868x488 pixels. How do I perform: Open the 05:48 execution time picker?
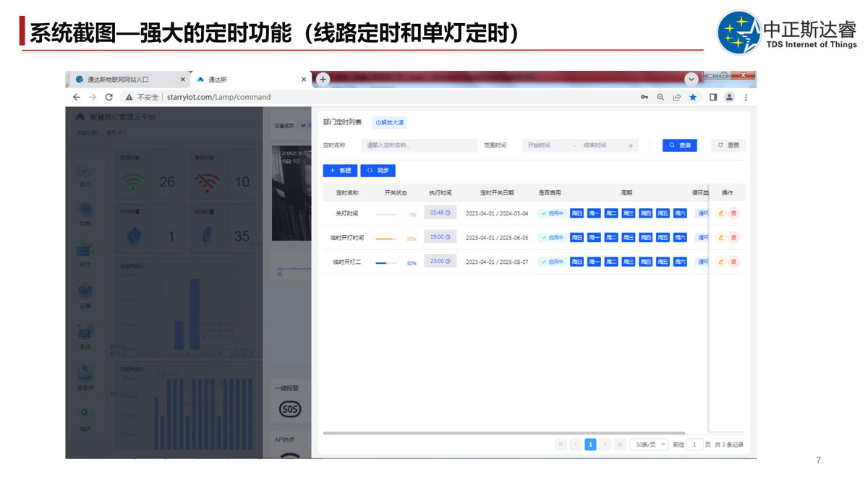440,213
